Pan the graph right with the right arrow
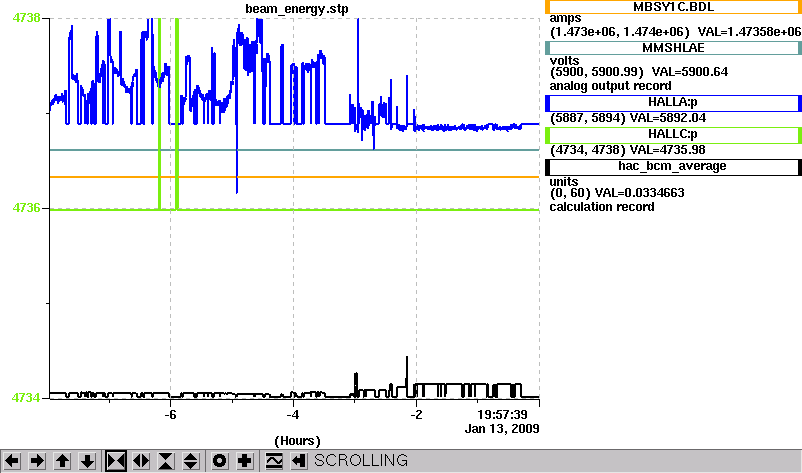This screenshot has height=473, width=802. pos(37,461)
